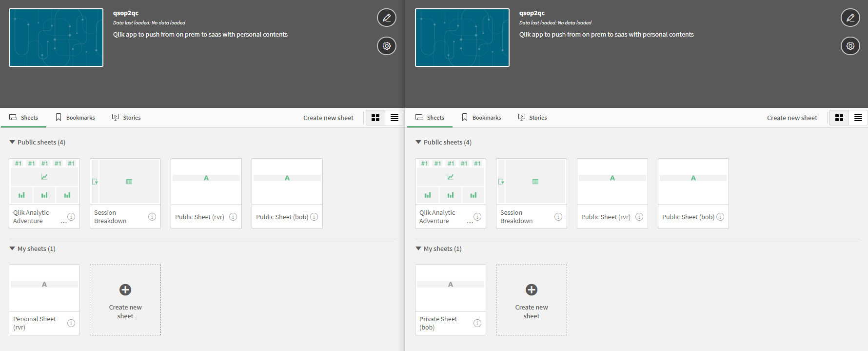
Task: Collapse My sheets section in left panel
Action: (x=33, y=248)
